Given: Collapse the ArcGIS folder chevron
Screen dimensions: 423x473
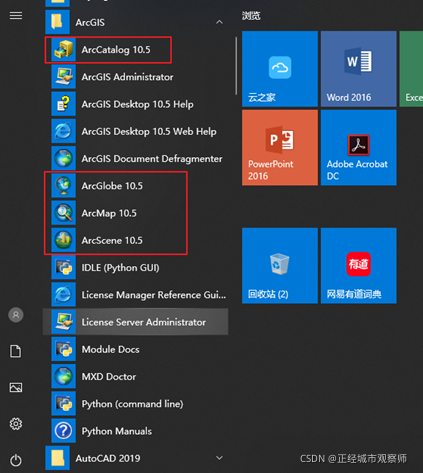Looking at the screenshot, I should 219,22.
